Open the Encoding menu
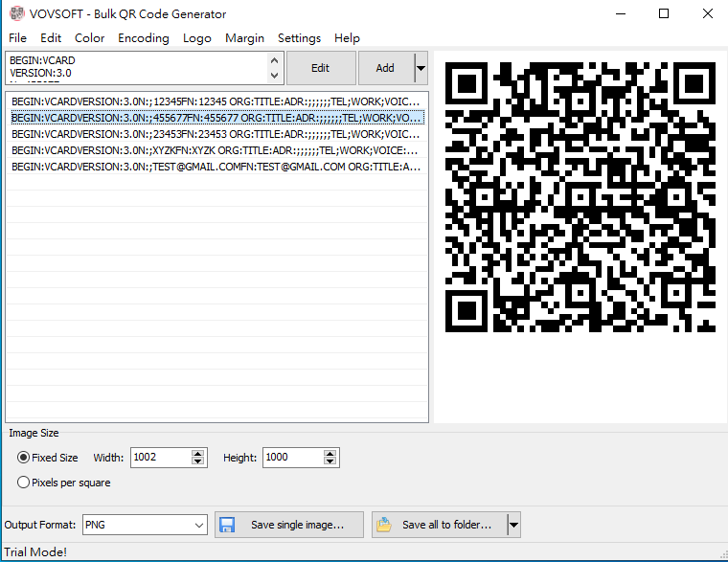The height and width of the screenshot is (562, 728). [x=144, y=38]
